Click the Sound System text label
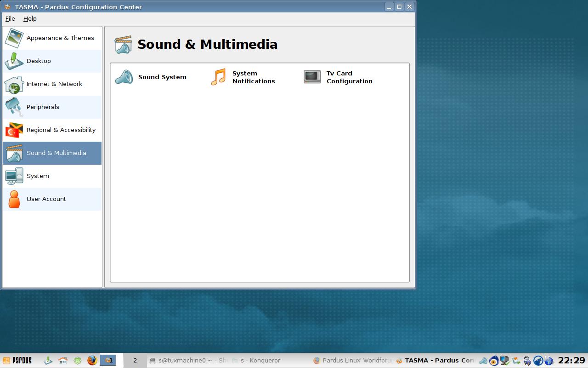588x368 pixels. pyautogui.click(x=162, y=77)
